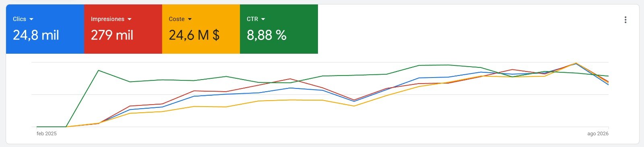Click the feb 2025 axis date label
The height and width of the screenshot is (147, 644).
[x=47, y=134]
